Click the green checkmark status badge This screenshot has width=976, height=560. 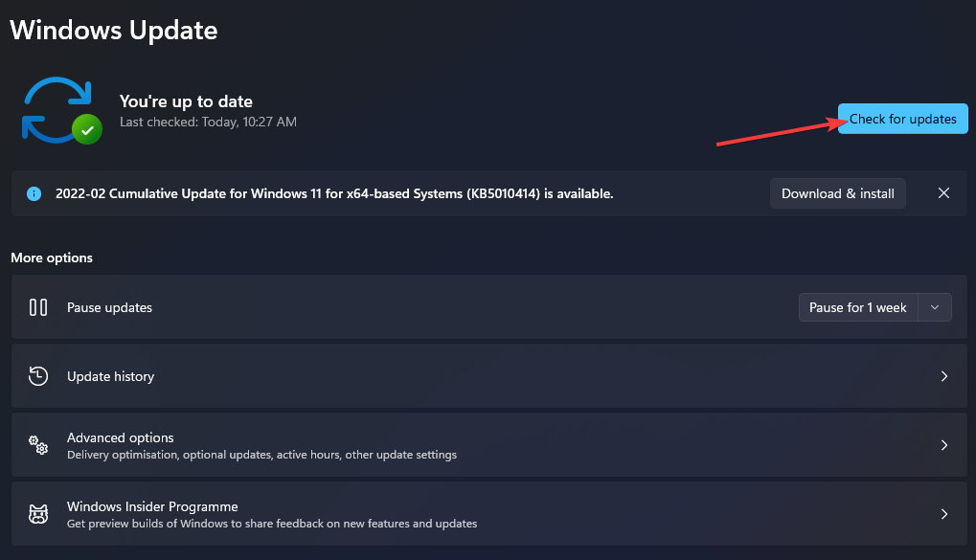[87, 128]
